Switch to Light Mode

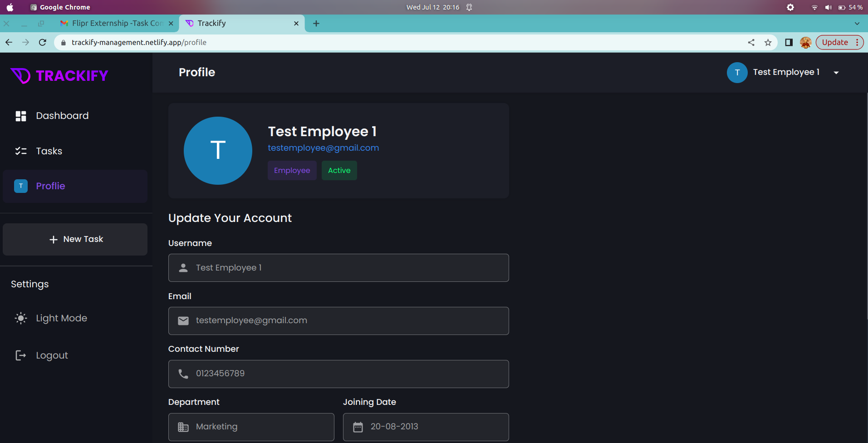click(x=61, y=318)
